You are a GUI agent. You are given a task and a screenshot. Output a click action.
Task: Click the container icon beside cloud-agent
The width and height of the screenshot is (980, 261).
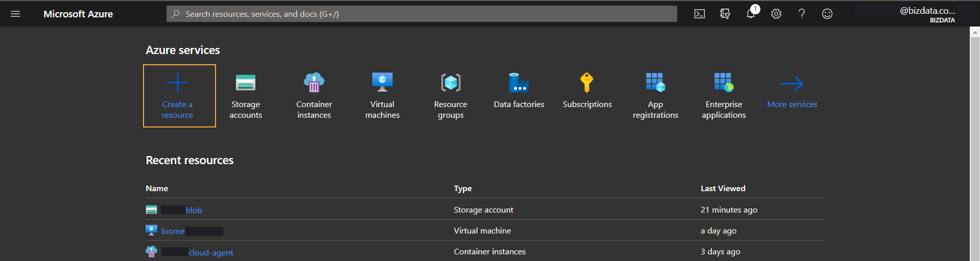[x=151, y=251]
